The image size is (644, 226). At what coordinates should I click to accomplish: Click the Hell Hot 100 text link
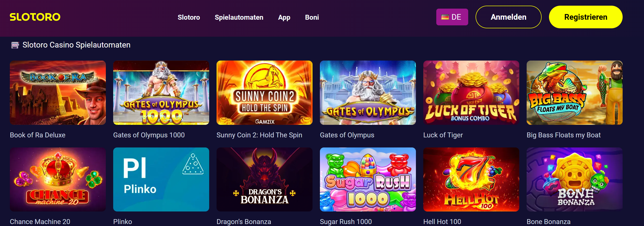tap(442, 222)
